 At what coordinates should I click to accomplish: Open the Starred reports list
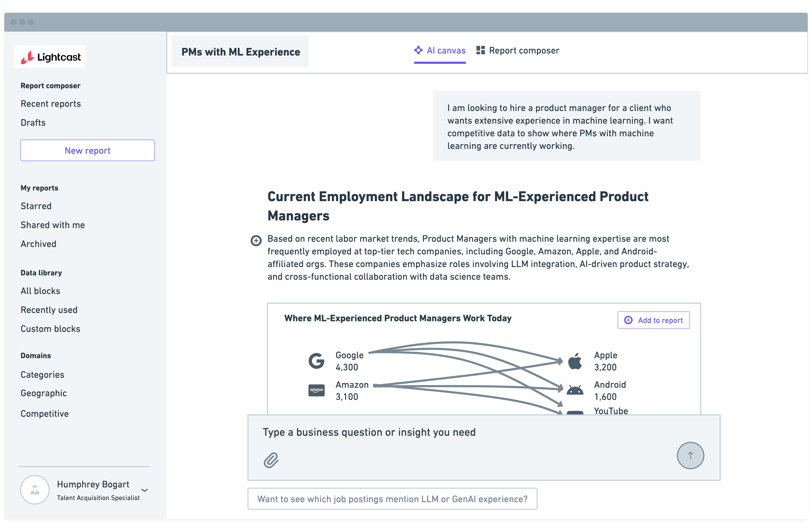click(x=36, y=206)
